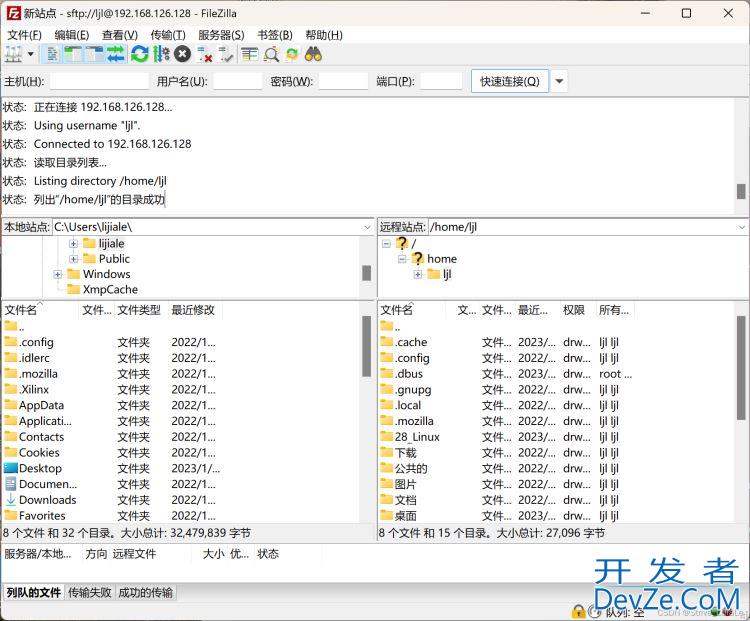Toggle directory comparison
750x621 pixels.
click(x=271, y=55)
